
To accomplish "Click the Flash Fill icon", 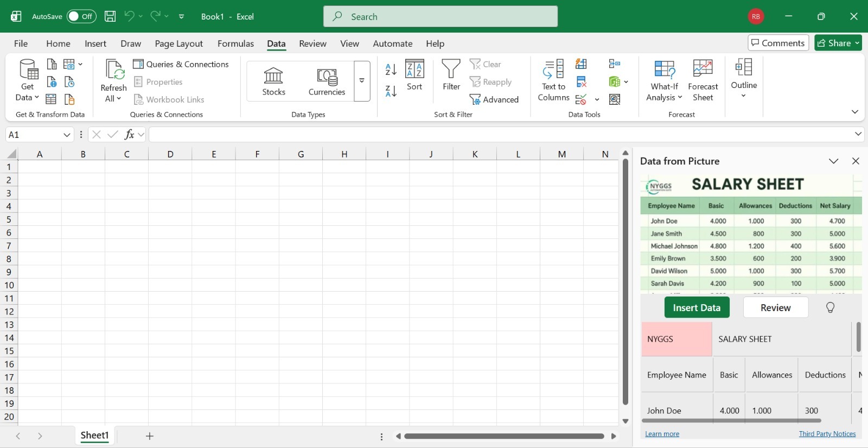I will (581, 64).
